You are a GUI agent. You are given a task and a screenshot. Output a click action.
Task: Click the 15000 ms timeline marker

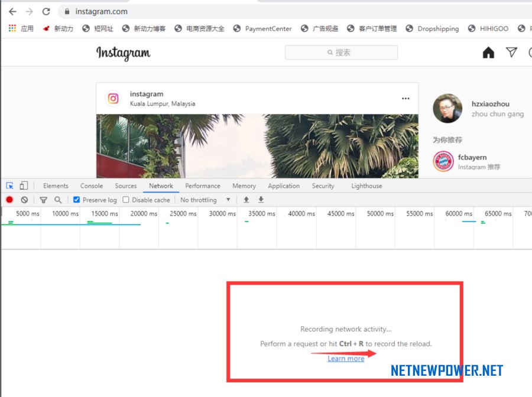point(105,214)
